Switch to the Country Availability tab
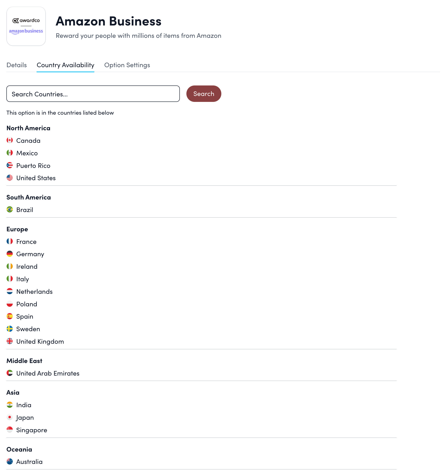 coord(65,65)
